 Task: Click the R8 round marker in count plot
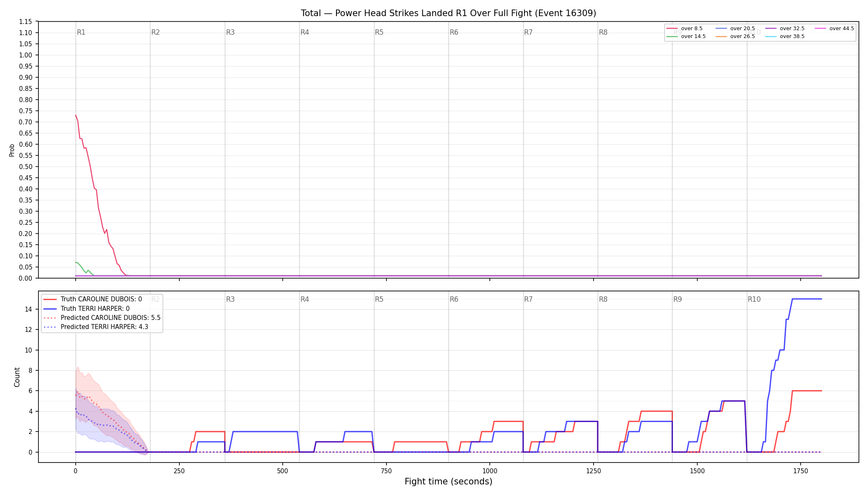click(x=603, y=299)
